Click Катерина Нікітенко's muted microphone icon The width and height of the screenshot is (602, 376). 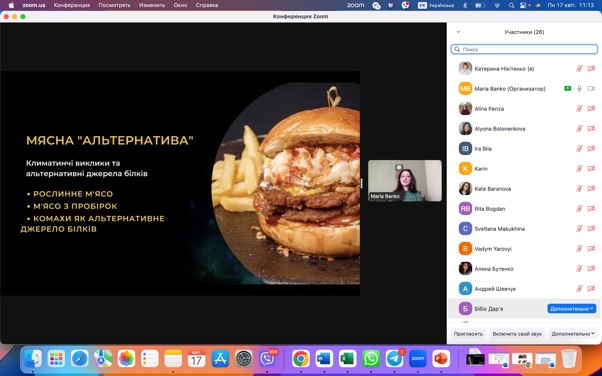click(579, 69)
